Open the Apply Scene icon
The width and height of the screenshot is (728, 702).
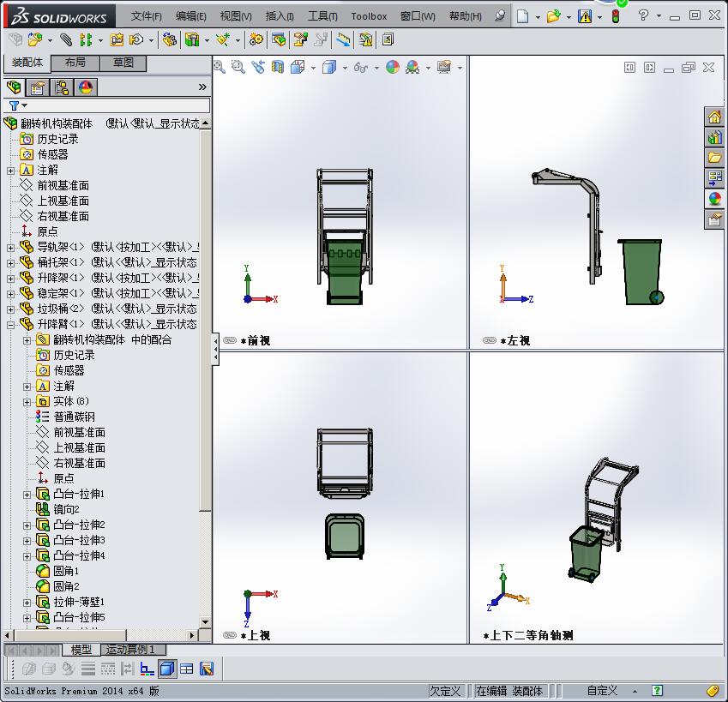coord(412,67)
